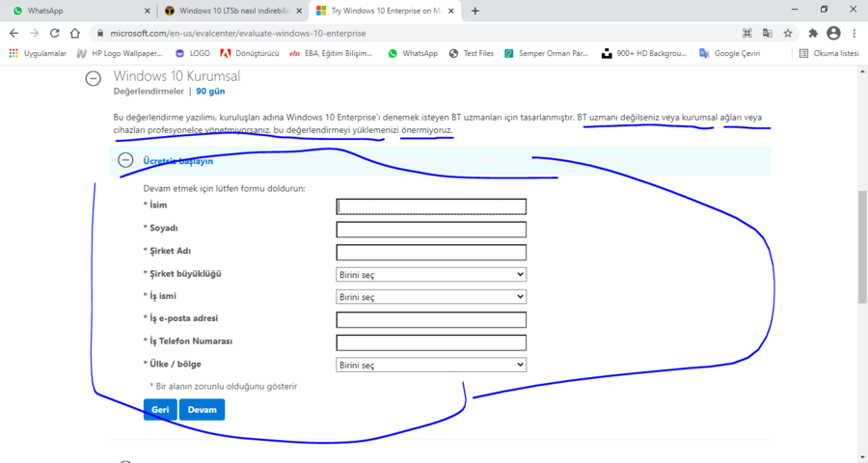Open a new browser tab
The height and width of the screenshot is (463, 868).
click(x=475, y=11)
